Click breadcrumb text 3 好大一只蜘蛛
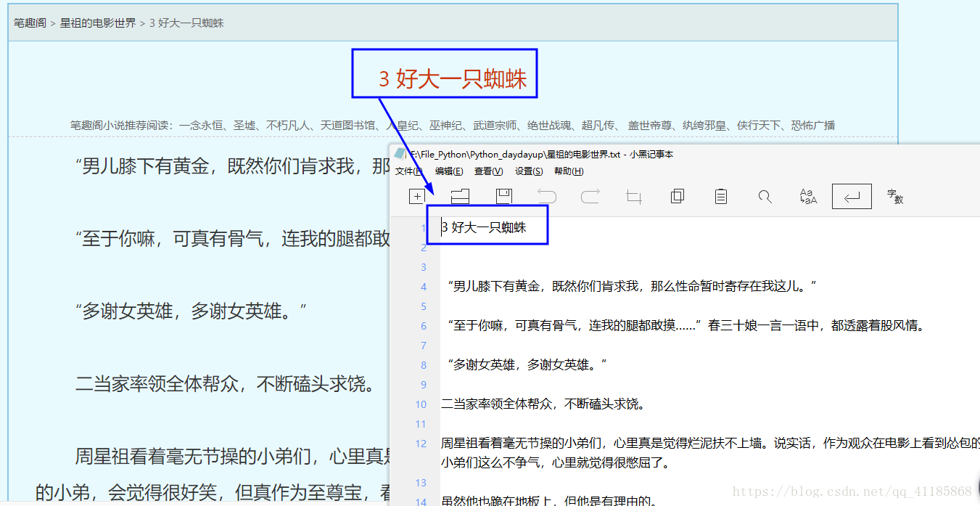 pos(186,23)
